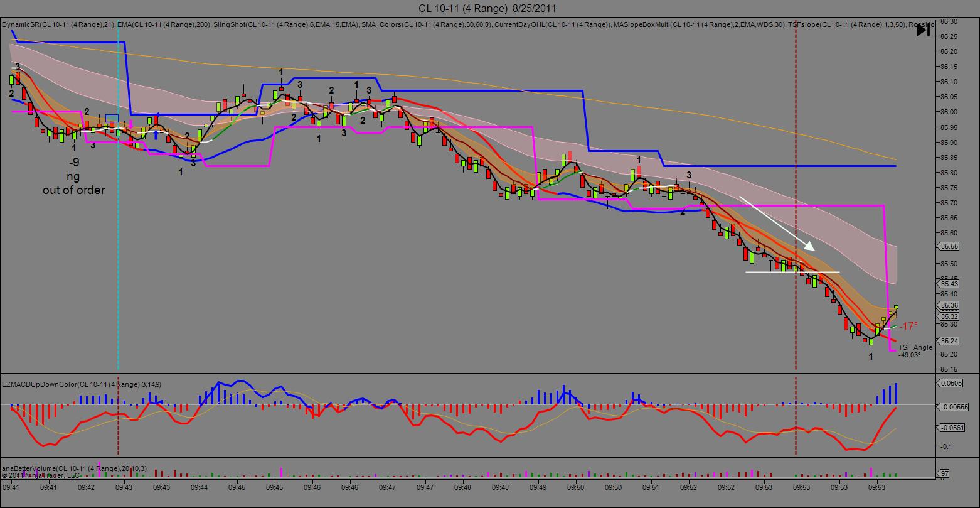980x508 pixels.
Task: Select the TSFslope indicator label
Action: coord(846,24)
